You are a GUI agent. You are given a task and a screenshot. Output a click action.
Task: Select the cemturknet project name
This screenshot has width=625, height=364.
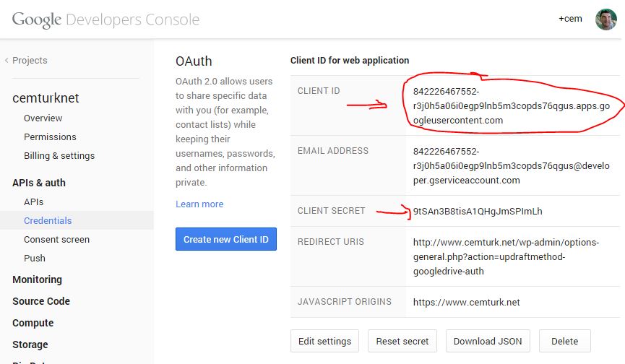click(x=46, y=98)
